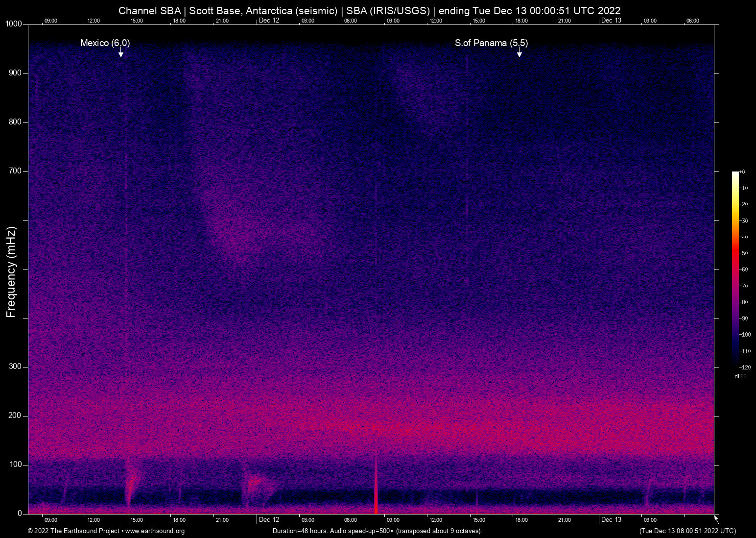This screenshot has width=756, height=538.
Task: Click the arrow below S.of Panama (5.5)
Action: (x=519, y=53)
